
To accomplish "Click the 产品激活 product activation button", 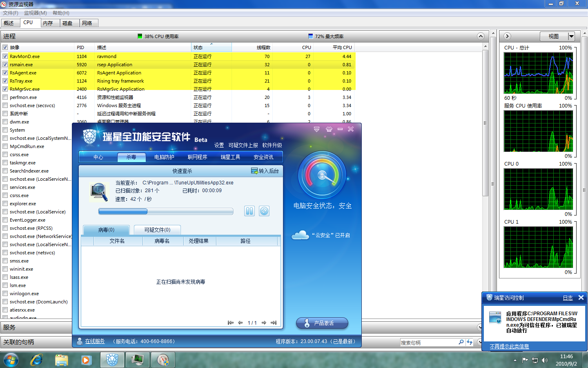I will click(322, 323).
